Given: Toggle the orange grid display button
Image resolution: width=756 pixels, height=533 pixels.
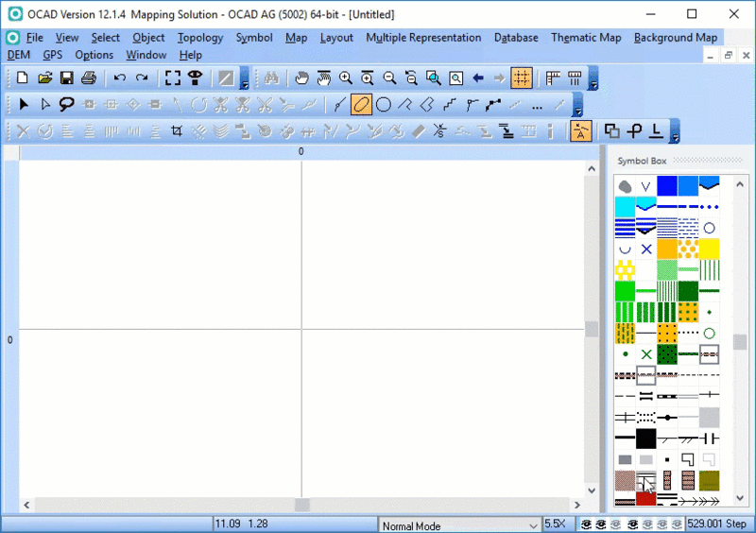Looking at the screenshot, I should pos(522,77).
